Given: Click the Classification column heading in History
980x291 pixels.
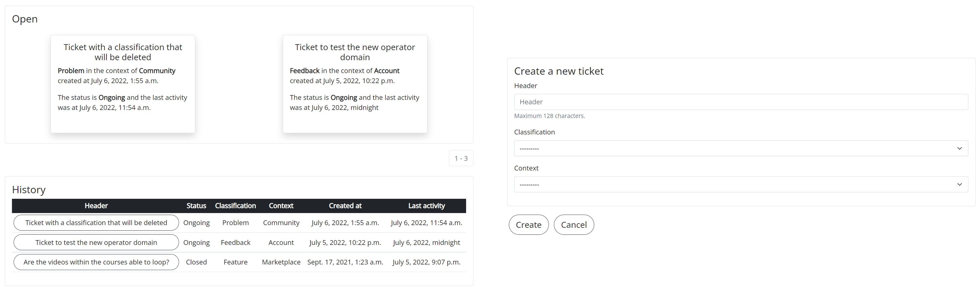Looking at the screenshot, I should [236, 206].
